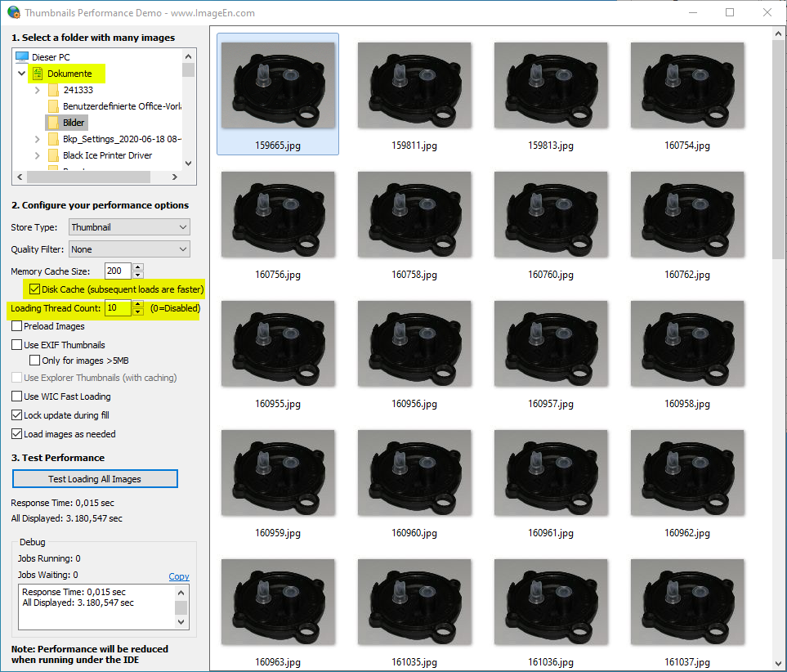The image size is (787, 672).
Task: Decrease Memory Cache Size value
Action: [x=138, y=276]
